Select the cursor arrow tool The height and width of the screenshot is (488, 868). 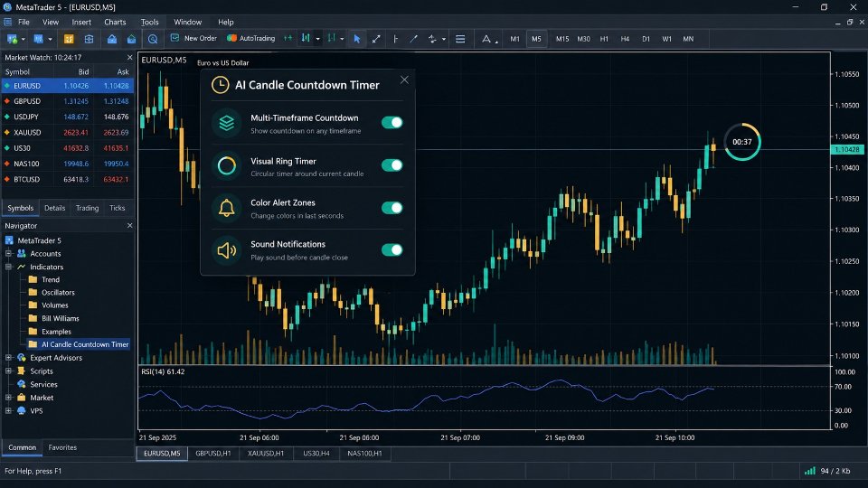pyautogui.click(x=356, y=39)
